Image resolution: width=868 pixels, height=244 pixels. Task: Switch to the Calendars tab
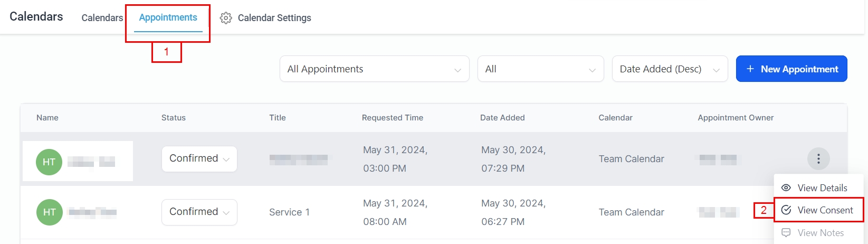click(x=102, y=18)
